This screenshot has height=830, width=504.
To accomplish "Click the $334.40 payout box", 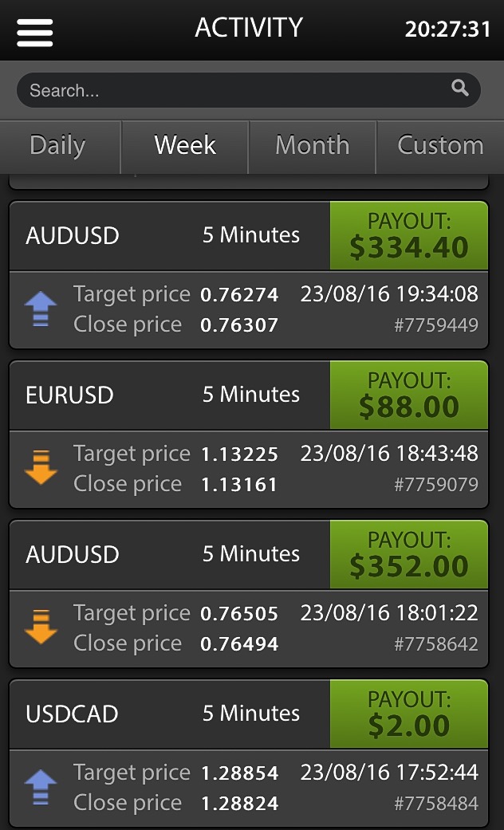I will click(408, 236).
